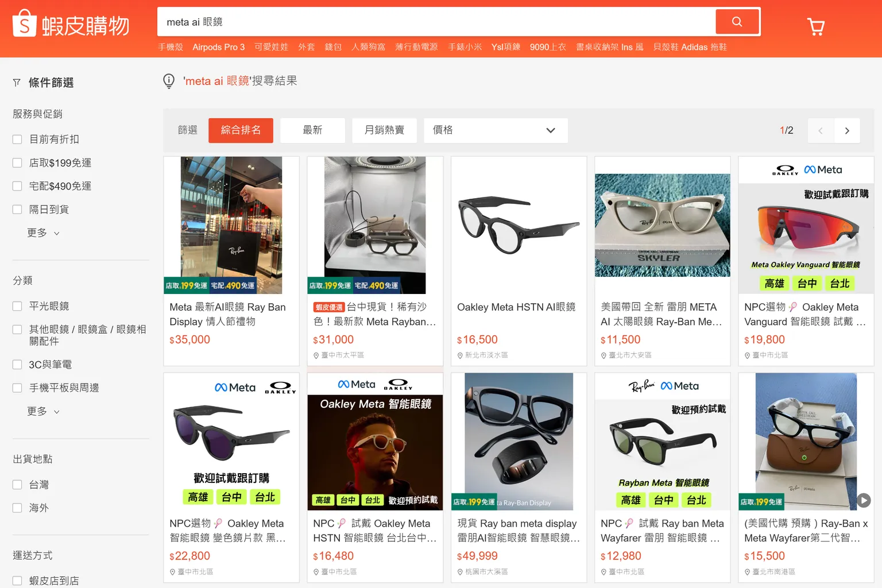Select 綜合排名 sort tab
The width and height of the screenshot is (882, 588).
point(241,130)
